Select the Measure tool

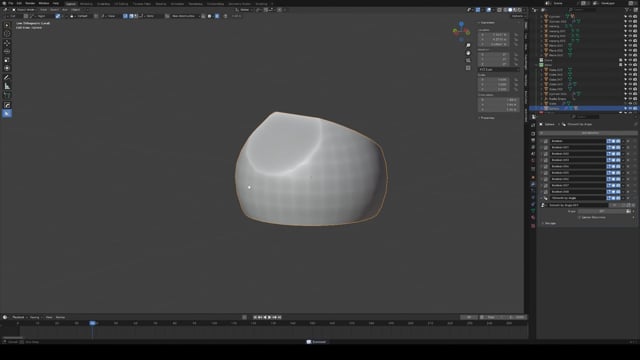click(7, 86)
